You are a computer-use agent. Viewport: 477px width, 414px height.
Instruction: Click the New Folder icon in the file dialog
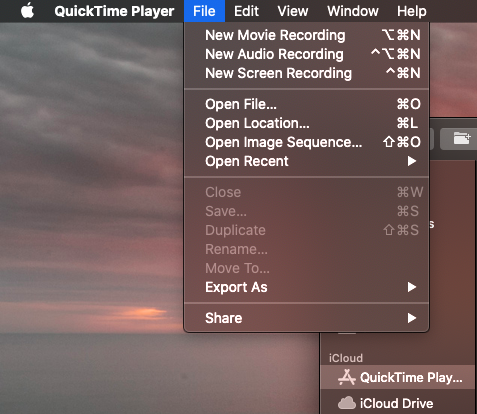(462, 138)
